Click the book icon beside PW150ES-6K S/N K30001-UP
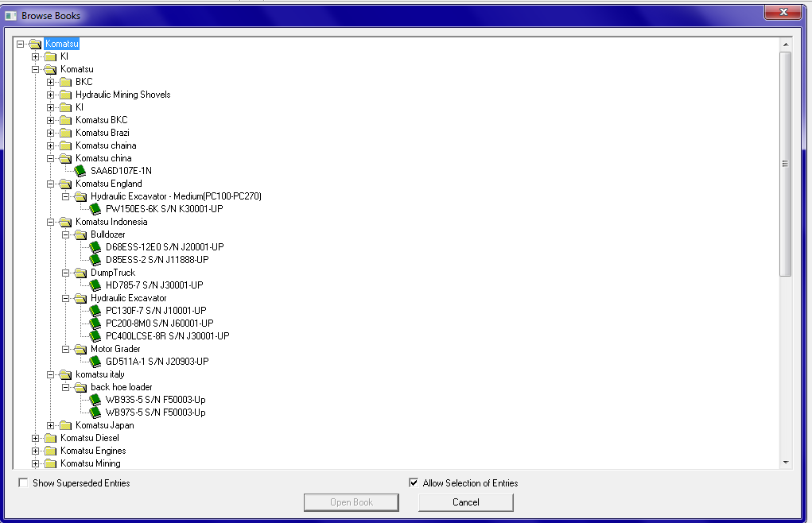Viewport: 812px width, 523px height. click(95, 209)
